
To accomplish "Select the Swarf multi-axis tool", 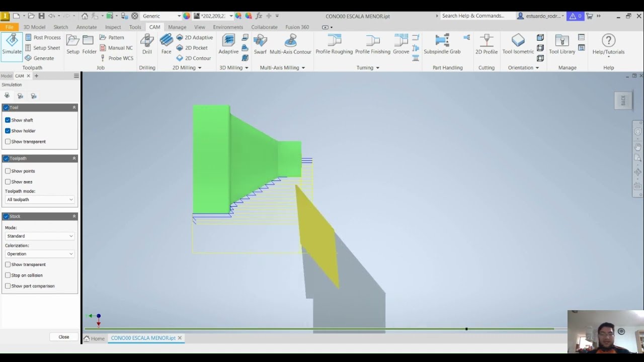I will click(x=260, y=45).
